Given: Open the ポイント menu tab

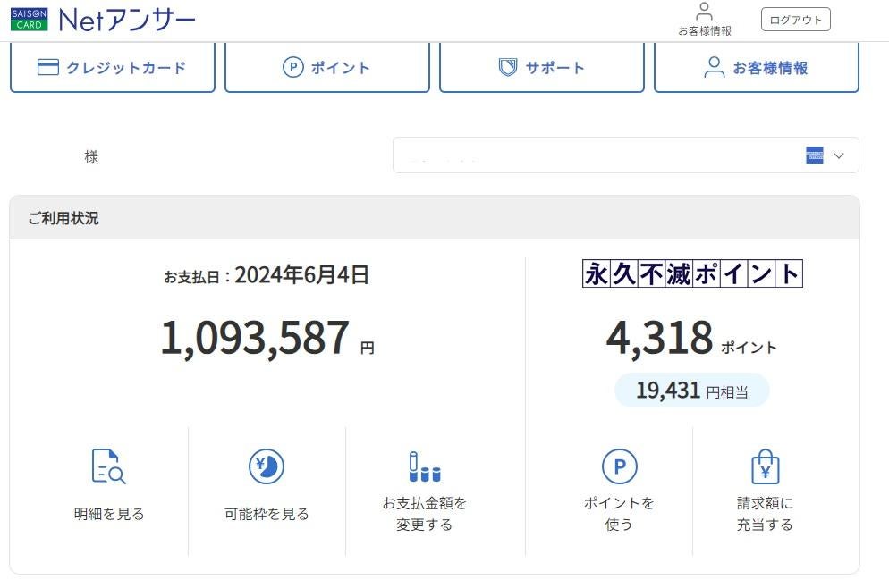Looking at the screenshot, I should point(327,68).
